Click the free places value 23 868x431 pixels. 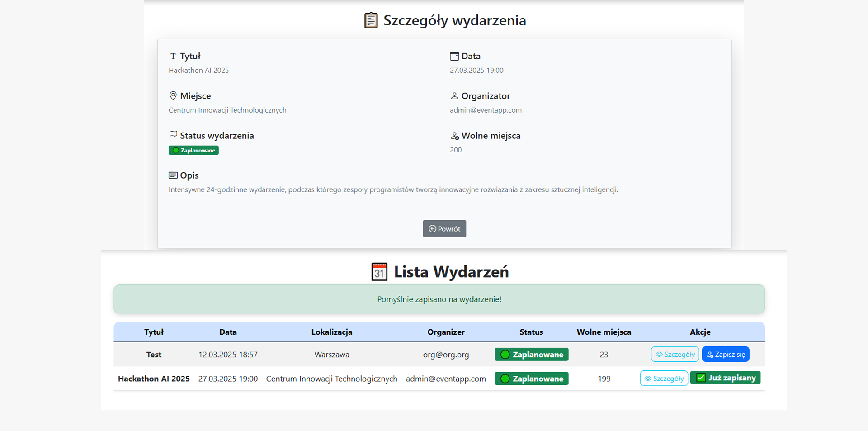coord(604,355)
